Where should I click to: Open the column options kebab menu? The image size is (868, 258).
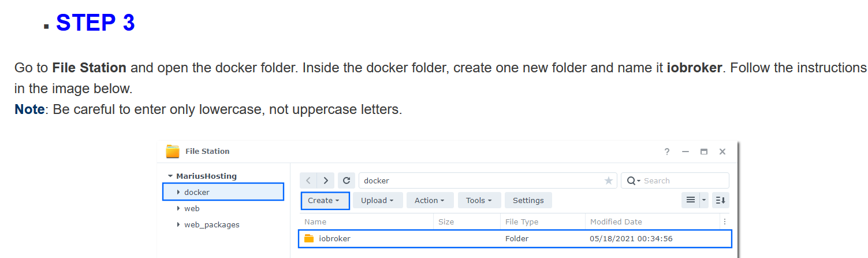pyautogui.click(x=725, y=222)
